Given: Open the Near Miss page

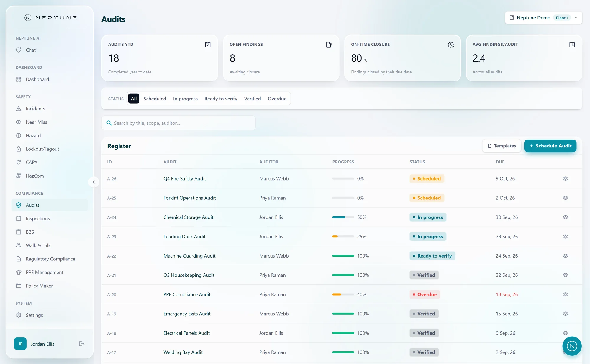Looking at the screenshot, I should (x=50, y=122).
